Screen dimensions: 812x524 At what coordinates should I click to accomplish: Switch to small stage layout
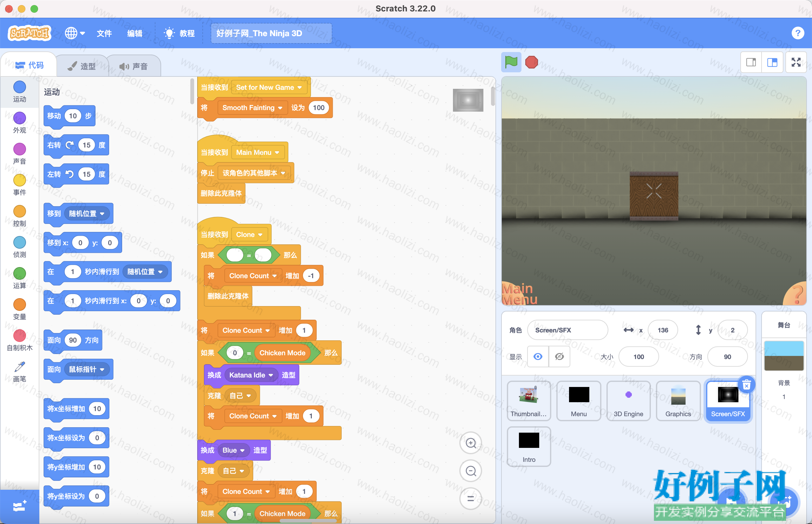pyautogui.click(x=751, y=62)
